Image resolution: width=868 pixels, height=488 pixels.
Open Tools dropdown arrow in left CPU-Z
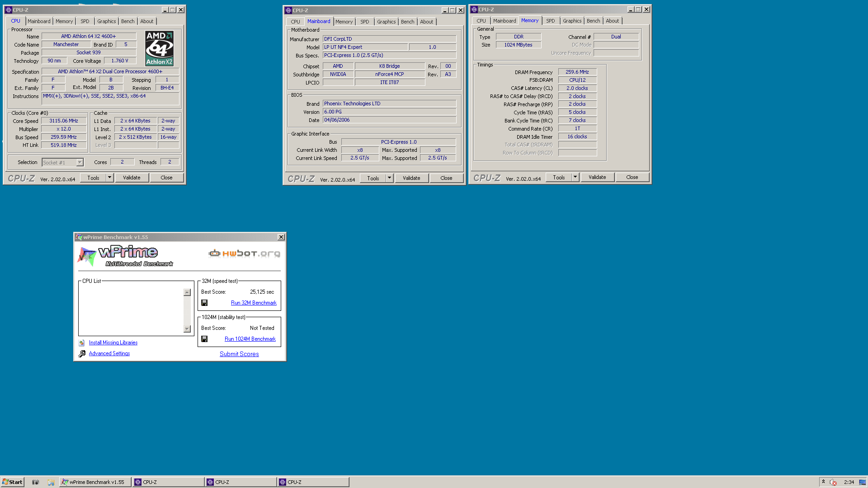coord(109,178)
